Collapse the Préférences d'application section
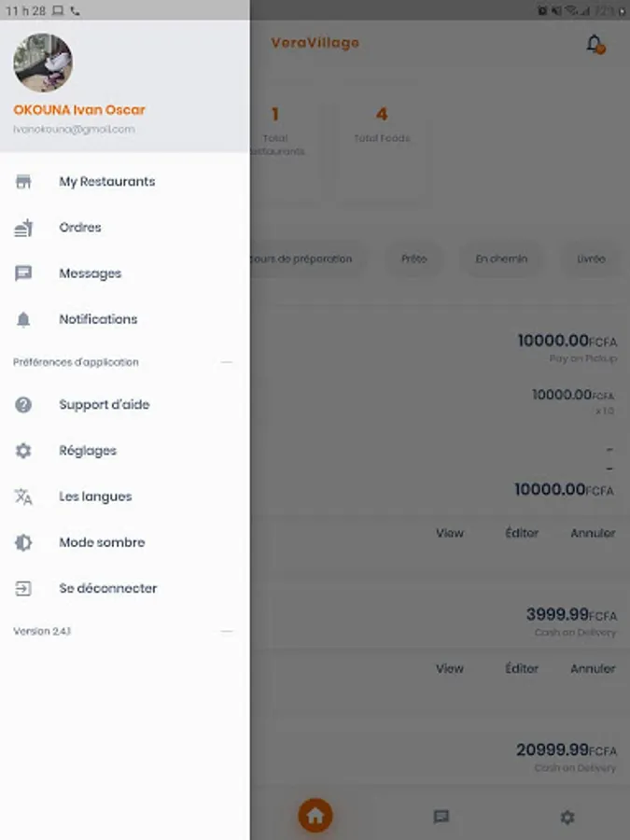Screen dimensions: 630x840 tap(227, 362)
